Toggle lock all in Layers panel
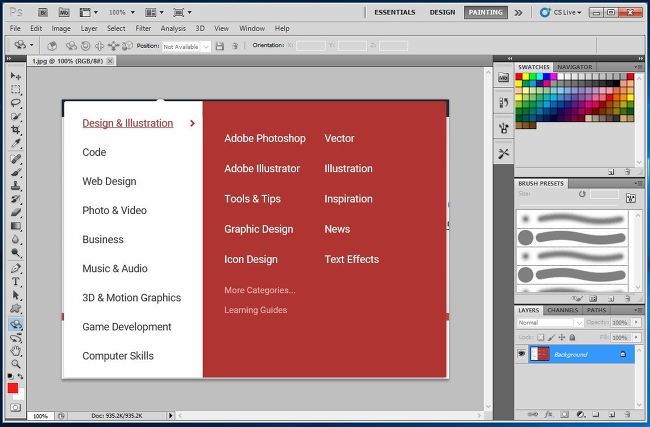The height and width of the screenshot is (427, 650). click(x=572, y=337)
